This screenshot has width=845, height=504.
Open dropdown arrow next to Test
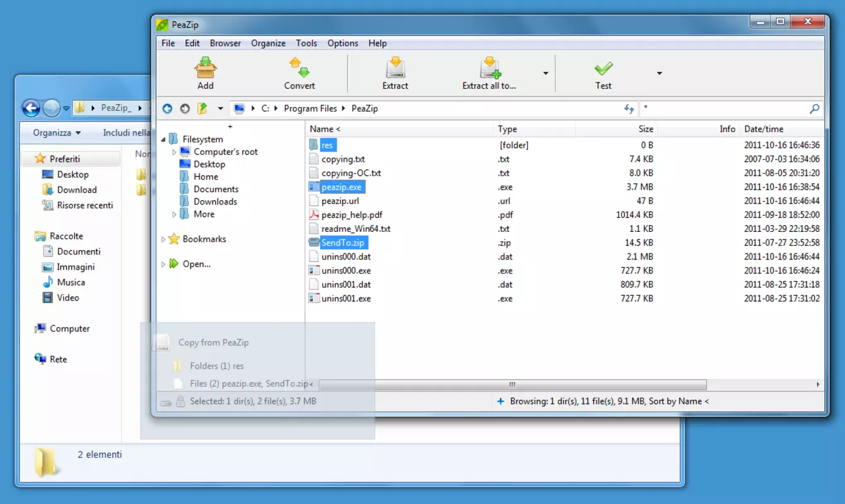click(660, 73)
